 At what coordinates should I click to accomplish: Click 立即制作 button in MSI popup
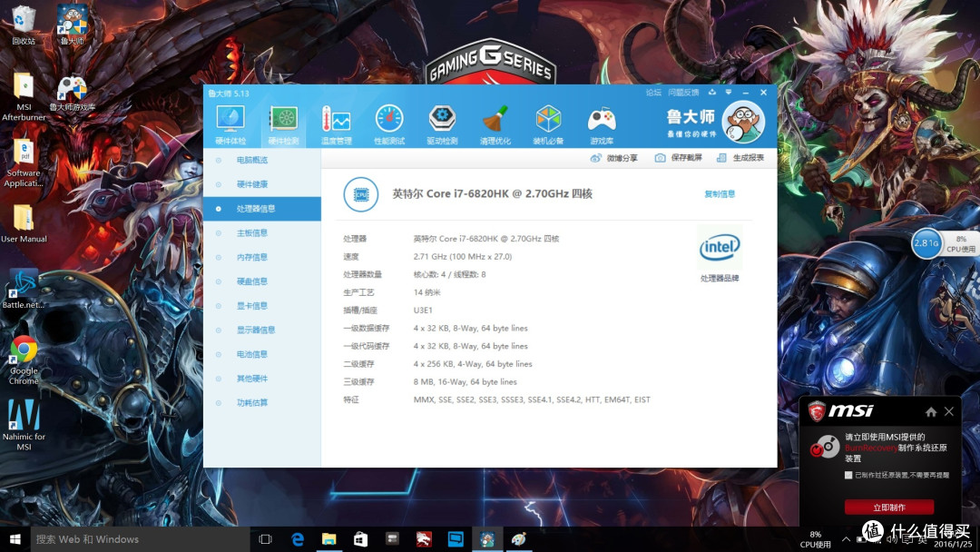[888, 507]
